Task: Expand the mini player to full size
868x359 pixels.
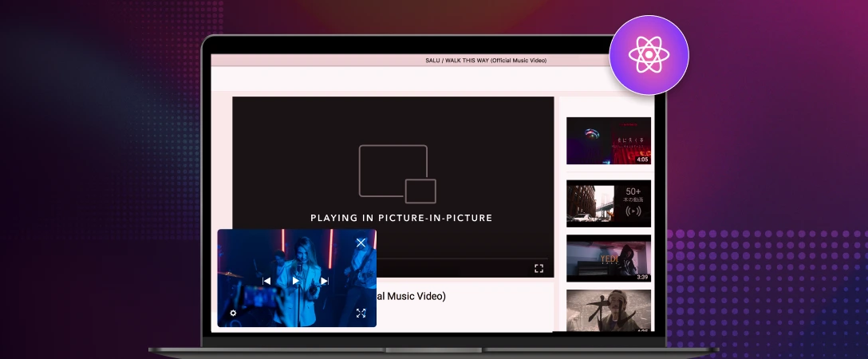Action: 361,313
